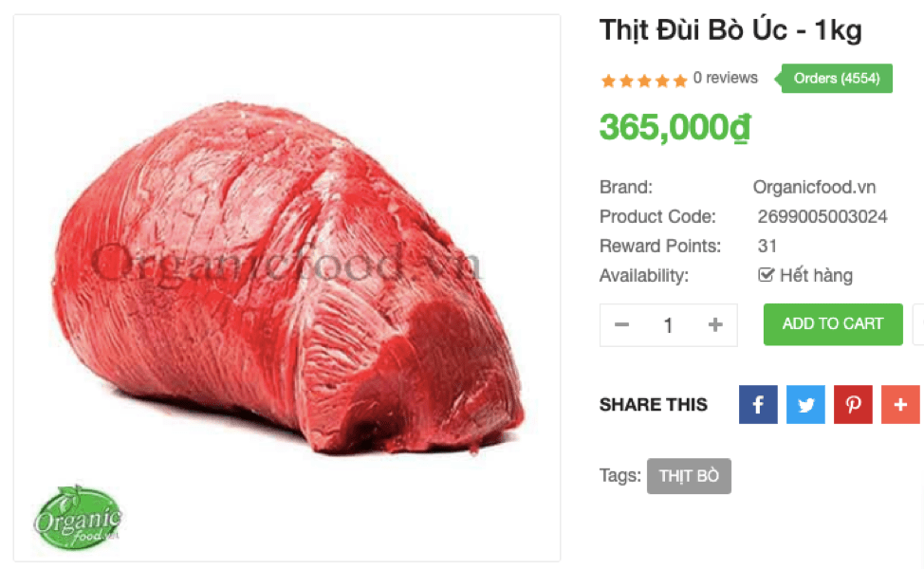Click the partially visible button beside Add to Cart
Screen dimensions: 924x569
pos(918,324)
